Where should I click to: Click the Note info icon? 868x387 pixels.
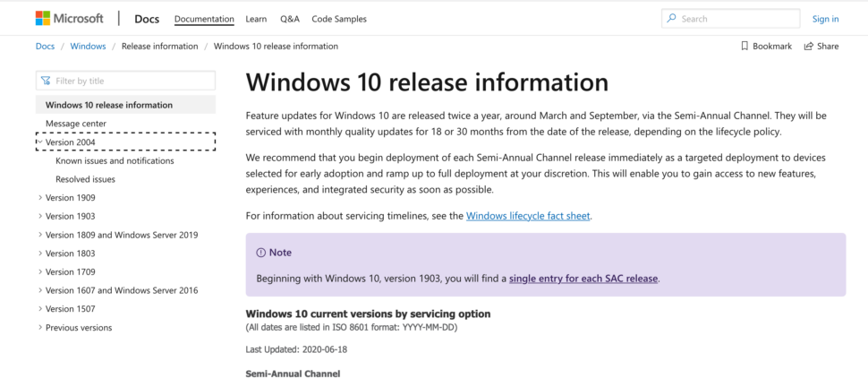[260, 253]
